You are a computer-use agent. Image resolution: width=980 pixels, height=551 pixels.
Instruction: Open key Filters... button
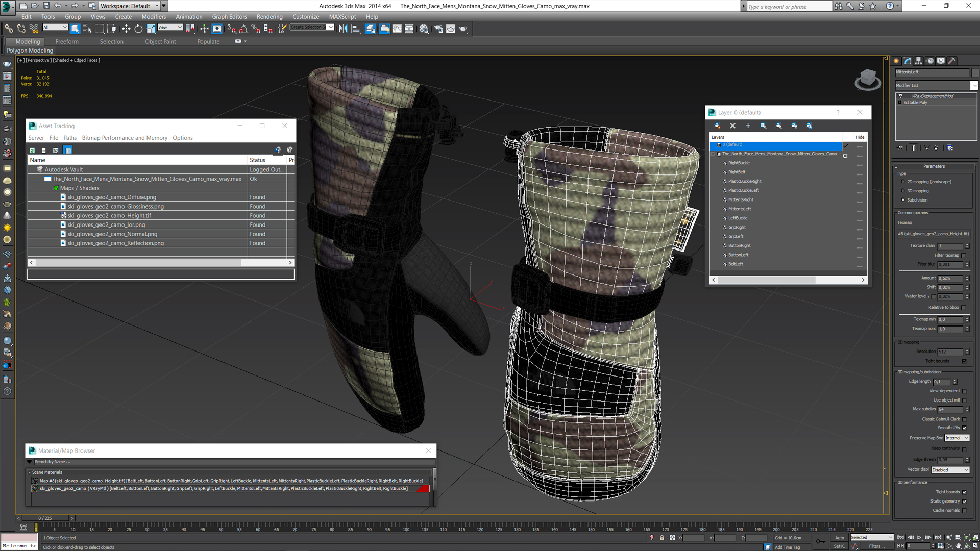(876, 546)
